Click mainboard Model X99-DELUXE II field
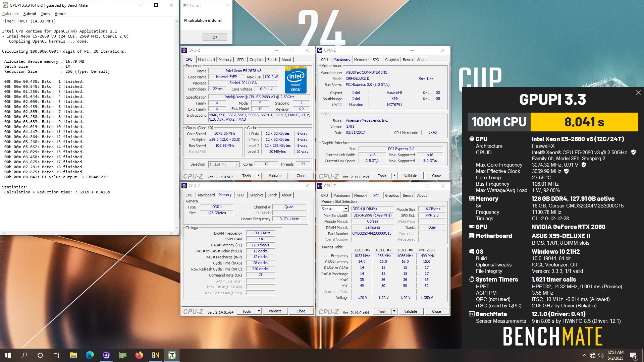 coord(376,78)
